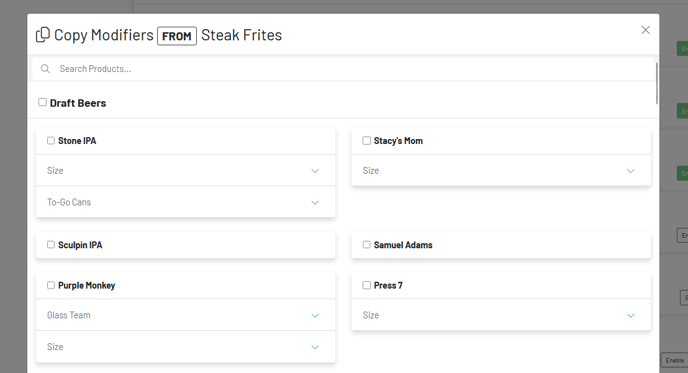The image size is (688, 373).
Task: Enable the Samuel Adams checkbox
Action: tap(366, 244)
